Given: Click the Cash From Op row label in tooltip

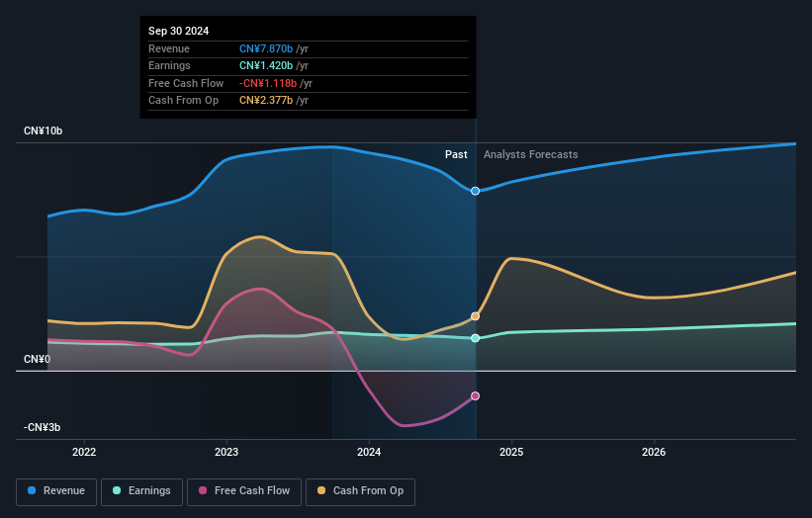Looking at the screenshot, I should (183, 101).
